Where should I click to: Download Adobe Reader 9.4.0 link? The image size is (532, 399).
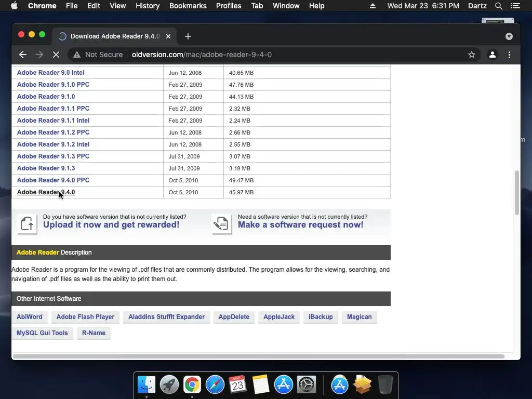click(46, 192)
